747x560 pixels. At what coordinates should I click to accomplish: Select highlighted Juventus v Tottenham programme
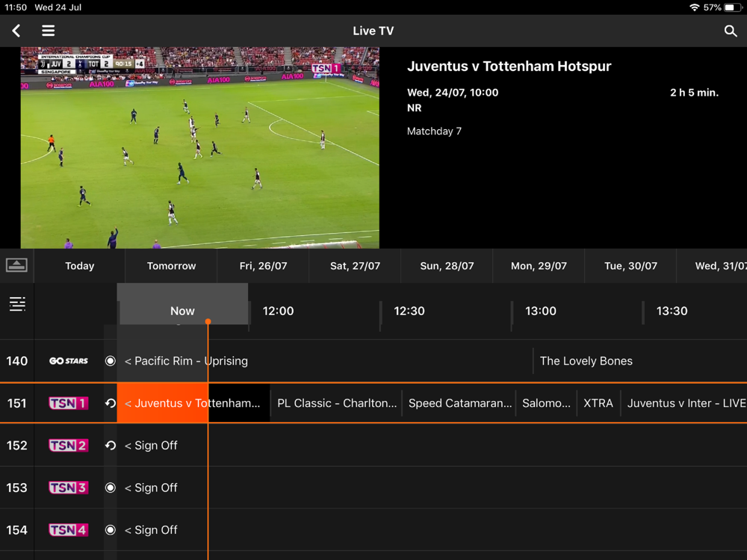[193, 403]
